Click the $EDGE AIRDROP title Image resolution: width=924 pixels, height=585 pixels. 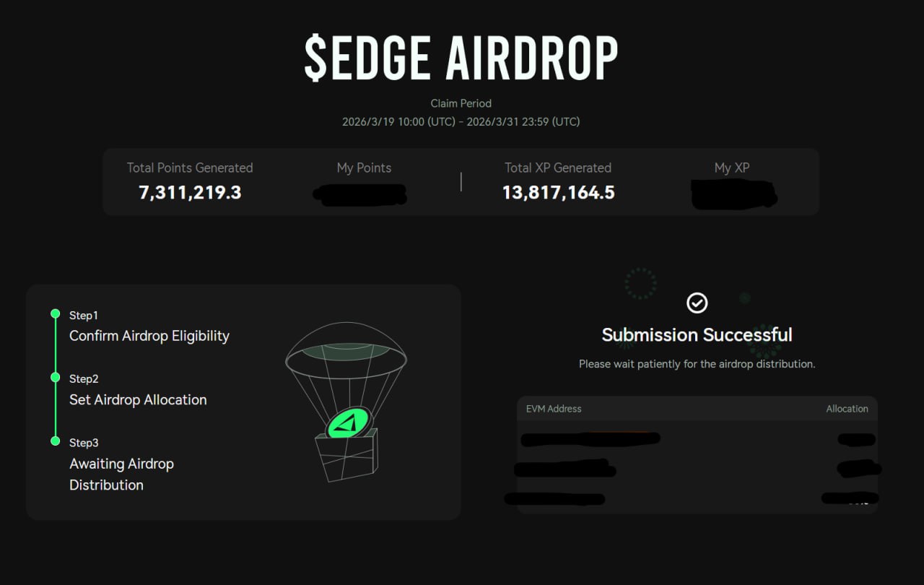pos(461,58)
